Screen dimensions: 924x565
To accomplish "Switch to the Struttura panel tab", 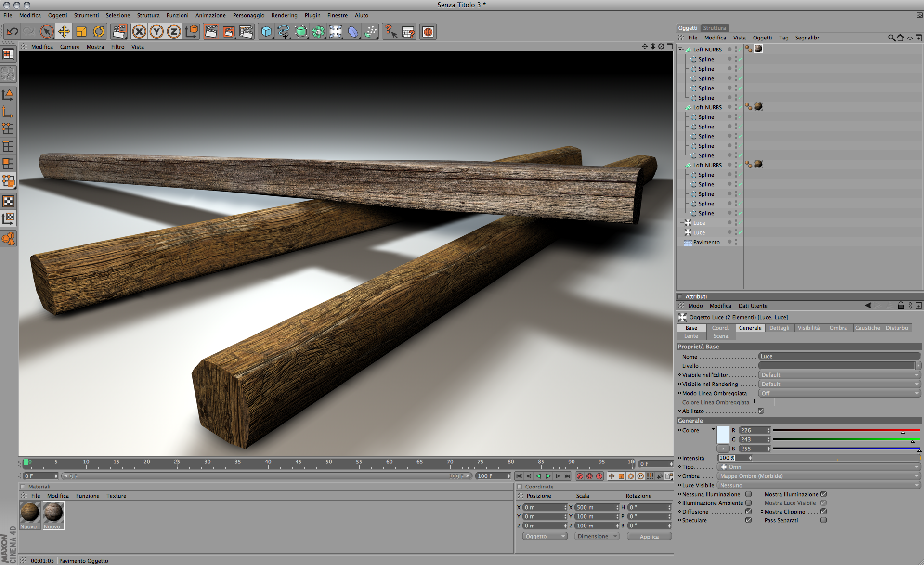I will 714,28.
